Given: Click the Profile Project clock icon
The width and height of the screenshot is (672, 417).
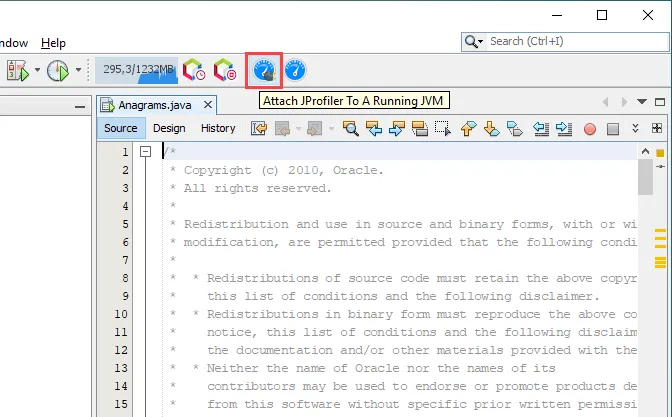Looking at the screenshot, I should [57, 70].
